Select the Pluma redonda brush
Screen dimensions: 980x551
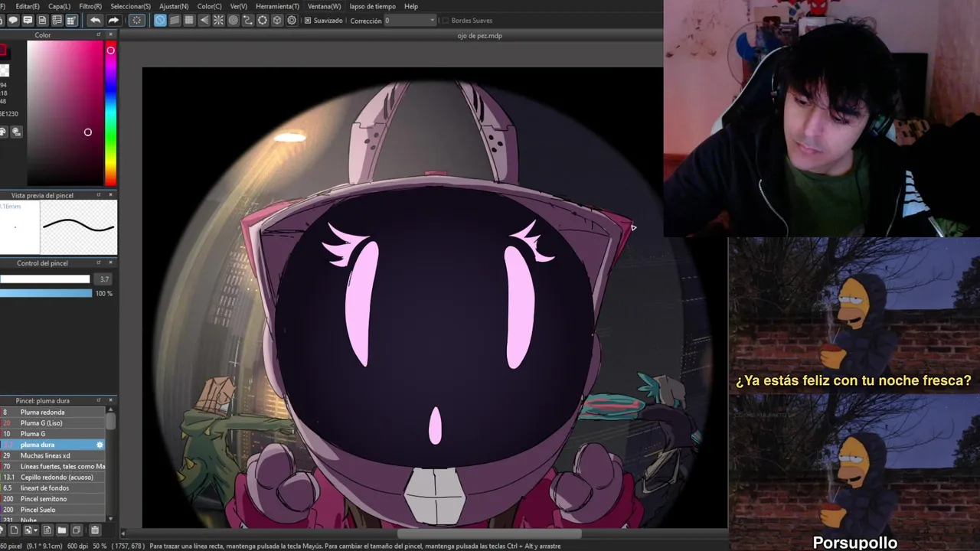tap(53, 412)
